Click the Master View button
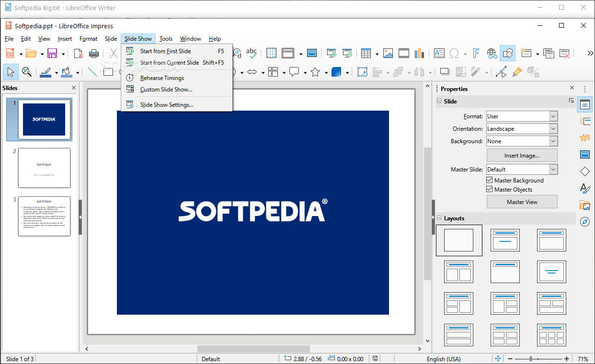Screen dimensions: 595x364 point(522,202)
